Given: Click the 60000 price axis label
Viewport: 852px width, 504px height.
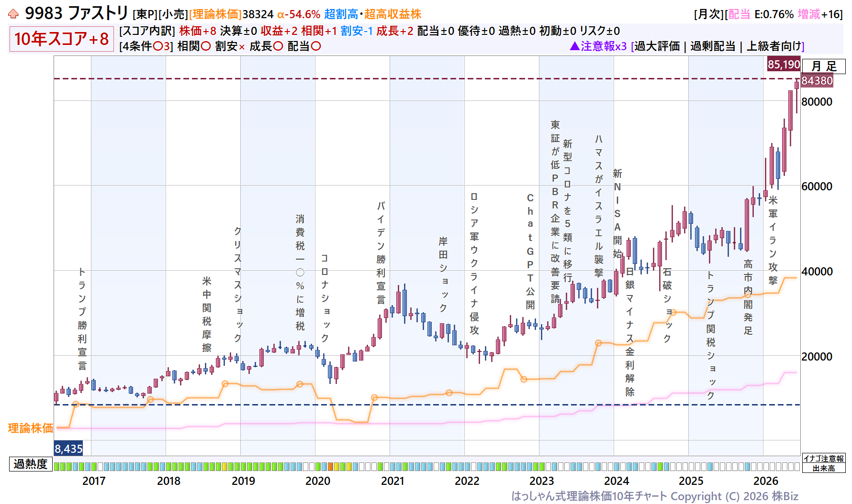Looking at the screenshot, I should point(817,186).
